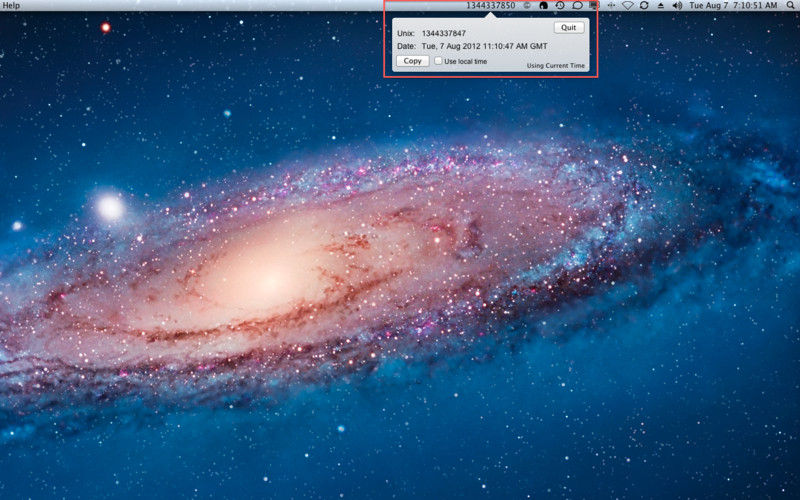800x500 pixels.
Task: Copy the timestamp using the Copy button
Action: 412,61
